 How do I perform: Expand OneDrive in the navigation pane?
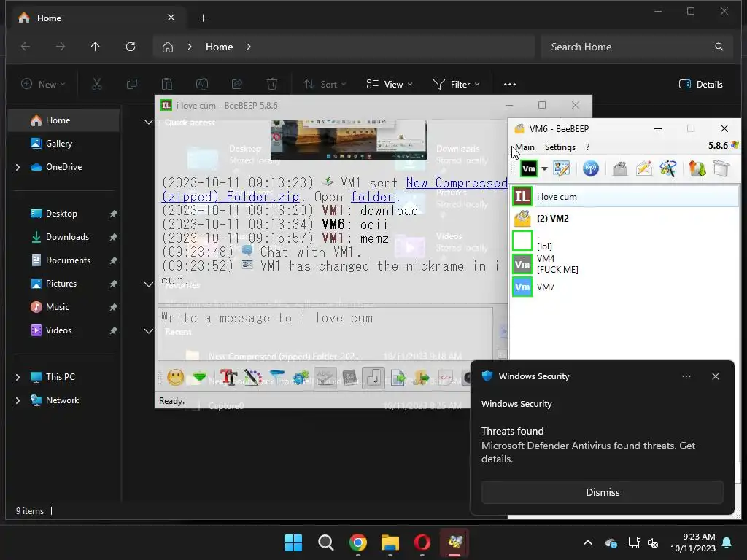coord(18,167)
